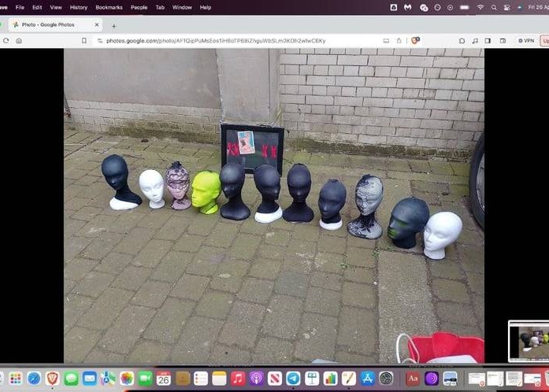Open the History menu

click(79, 7)
